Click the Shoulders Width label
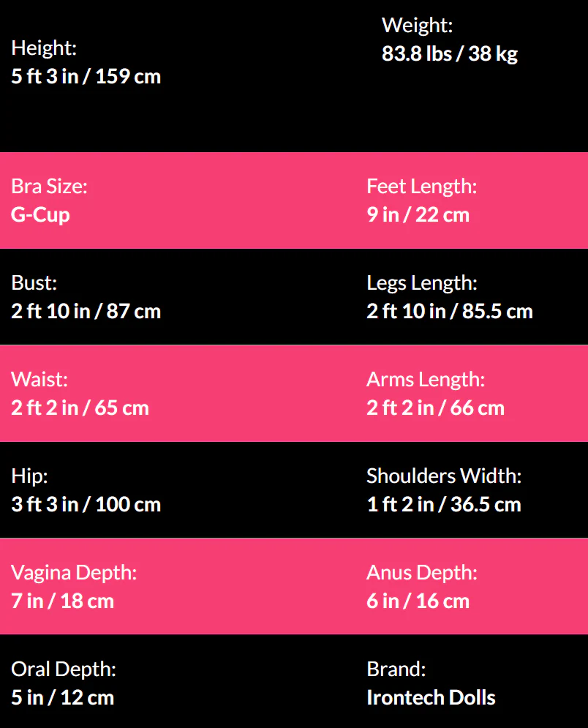Viewport: 588px width, 728px height. [443, 476]
